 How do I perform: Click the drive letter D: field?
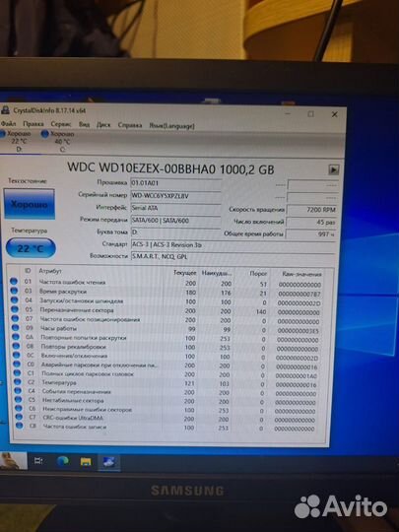pos(175,233)
